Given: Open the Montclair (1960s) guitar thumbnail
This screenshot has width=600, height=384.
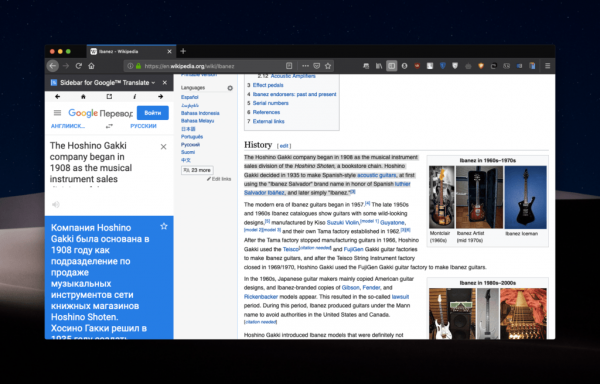Looking at the screenshot, I should coord(442,197).
